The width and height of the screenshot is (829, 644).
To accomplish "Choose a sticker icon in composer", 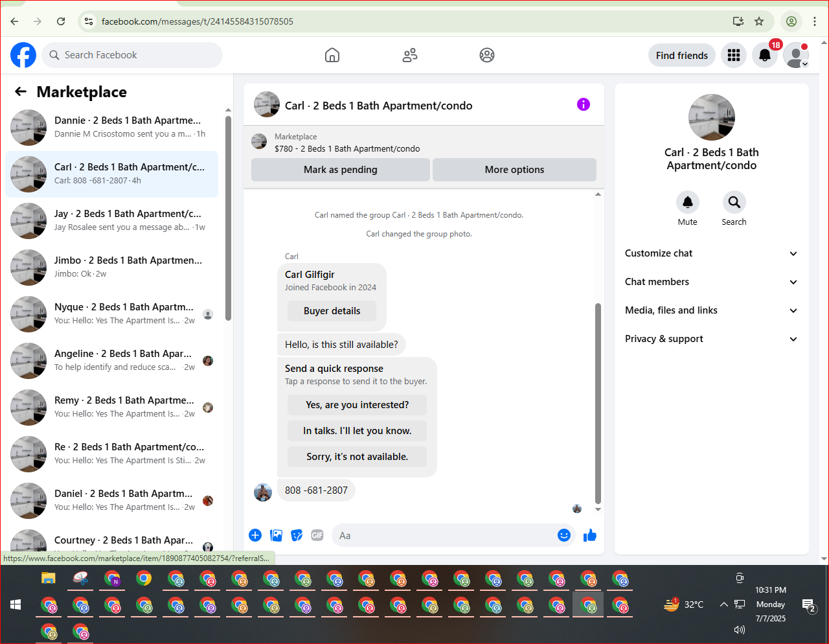I will pyautogui.click(x=297, y=535).
